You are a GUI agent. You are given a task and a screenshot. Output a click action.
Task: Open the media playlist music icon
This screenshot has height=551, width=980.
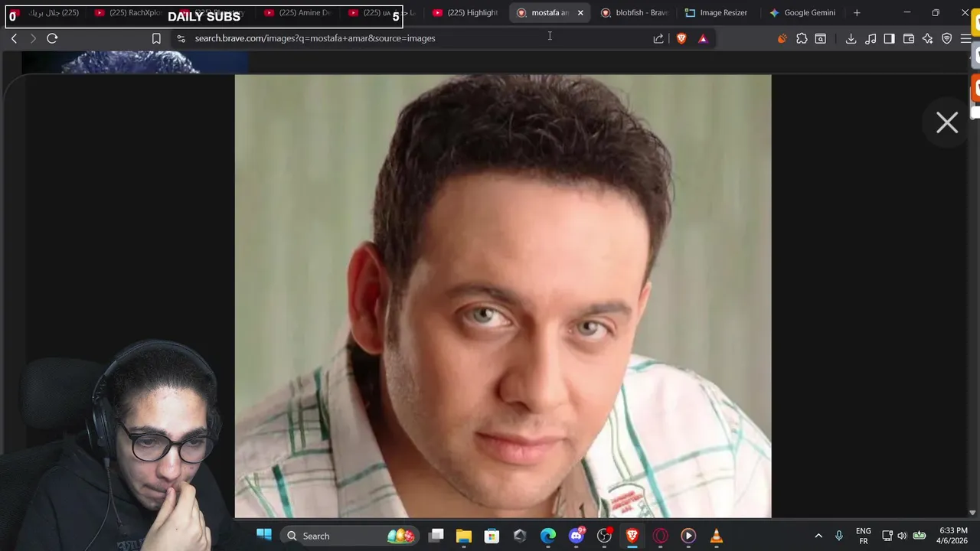point(871,38)
